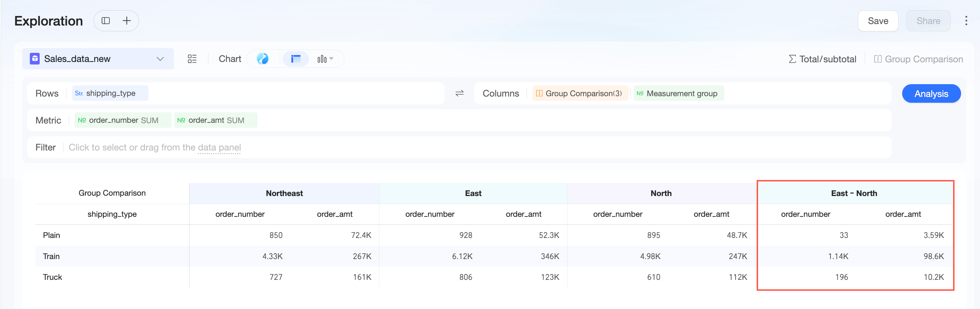Select the order_amt SUM metric pill
980x309 pixels.
pos(216,120)
